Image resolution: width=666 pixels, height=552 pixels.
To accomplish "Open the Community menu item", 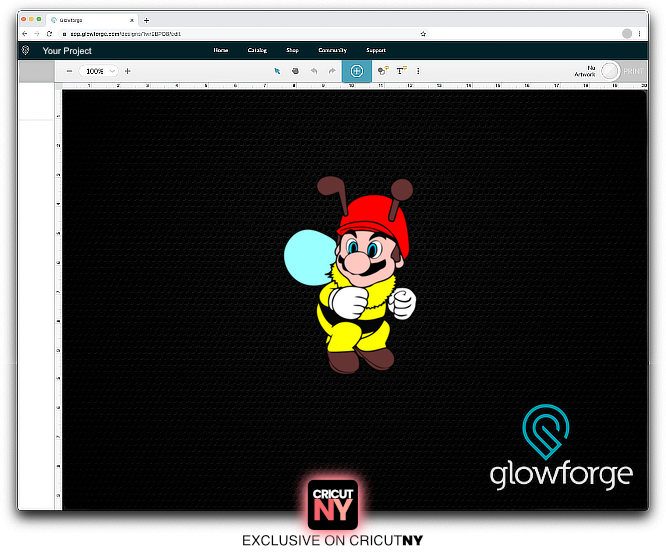I will pos(333,50).
